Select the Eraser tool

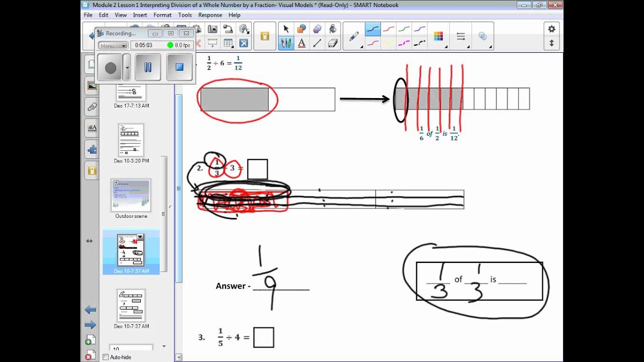(x=333, y=43)
